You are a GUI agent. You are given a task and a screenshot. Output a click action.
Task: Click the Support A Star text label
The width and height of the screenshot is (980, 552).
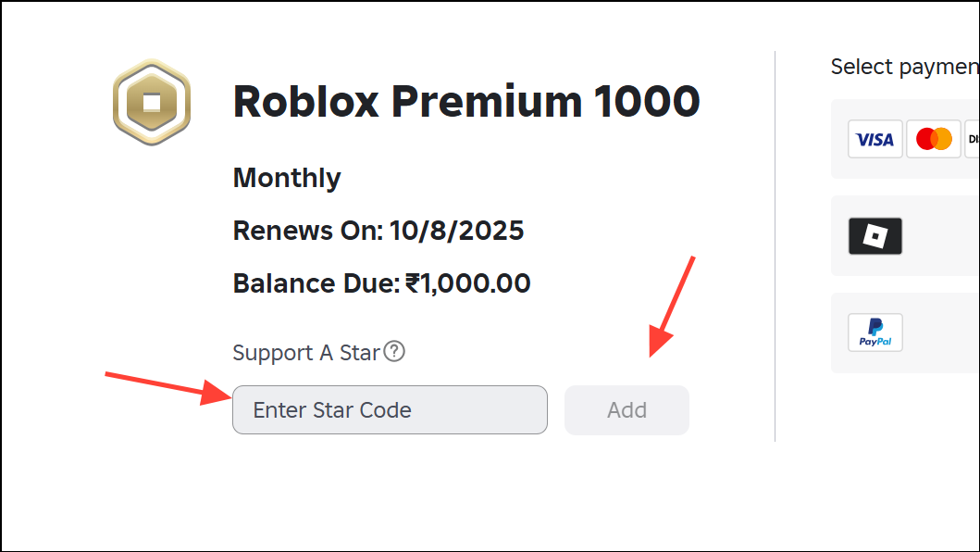[x=307, y=353]
